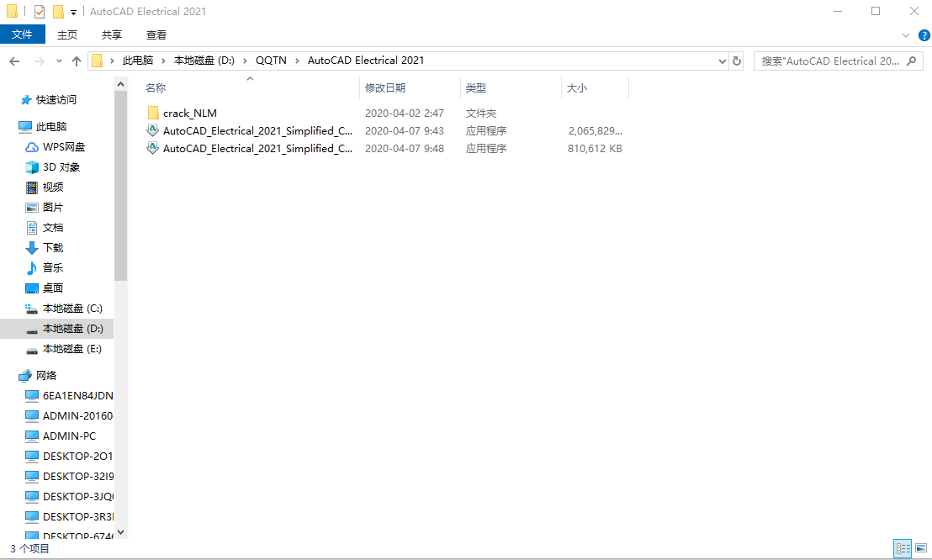Click QQTN in the address path
Image resolution: width=932 pixels, height=560 pixels.
[x=271, y=60]
